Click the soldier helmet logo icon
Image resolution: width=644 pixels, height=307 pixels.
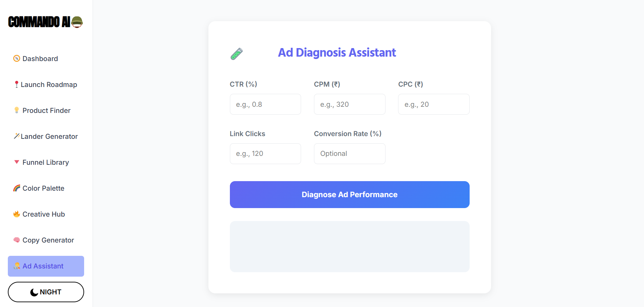pyautogui.click(x=77, y=22)
